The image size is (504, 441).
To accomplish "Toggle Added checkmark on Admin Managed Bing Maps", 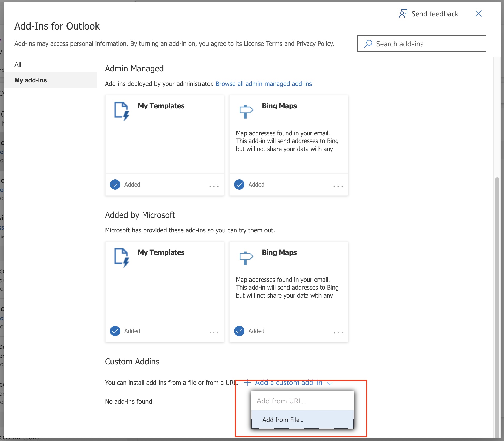I will (x=239, y=185).
